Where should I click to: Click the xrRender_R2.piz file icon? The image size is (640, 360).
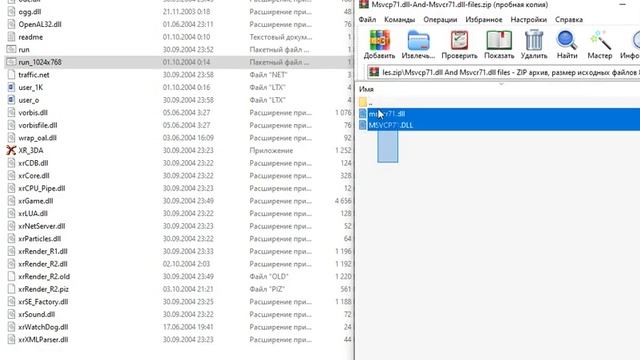(x=11, y=289)
